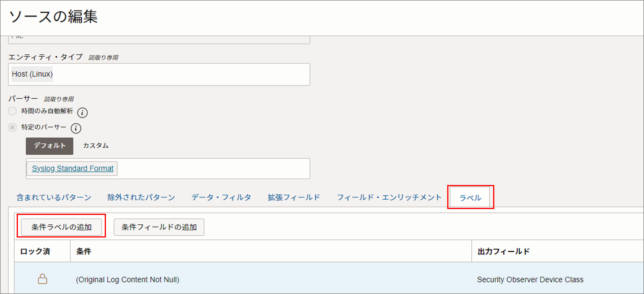Click the 条件 column header
The width and height of the screenshot is (644, 294).
point(84,251)
